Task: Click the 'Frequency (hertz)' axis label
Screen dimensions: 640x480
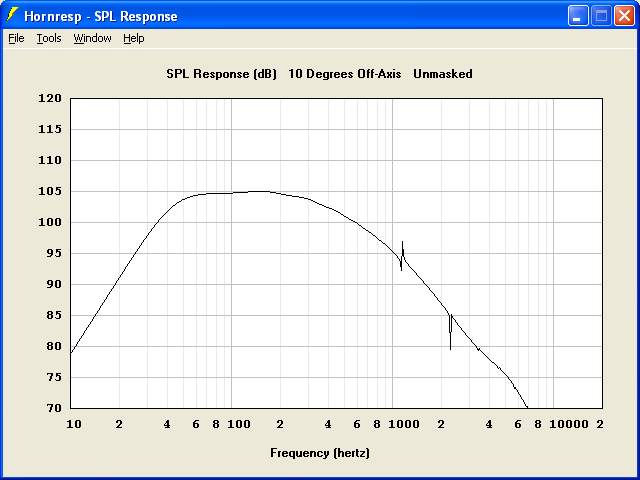Action: pos(320,453)
